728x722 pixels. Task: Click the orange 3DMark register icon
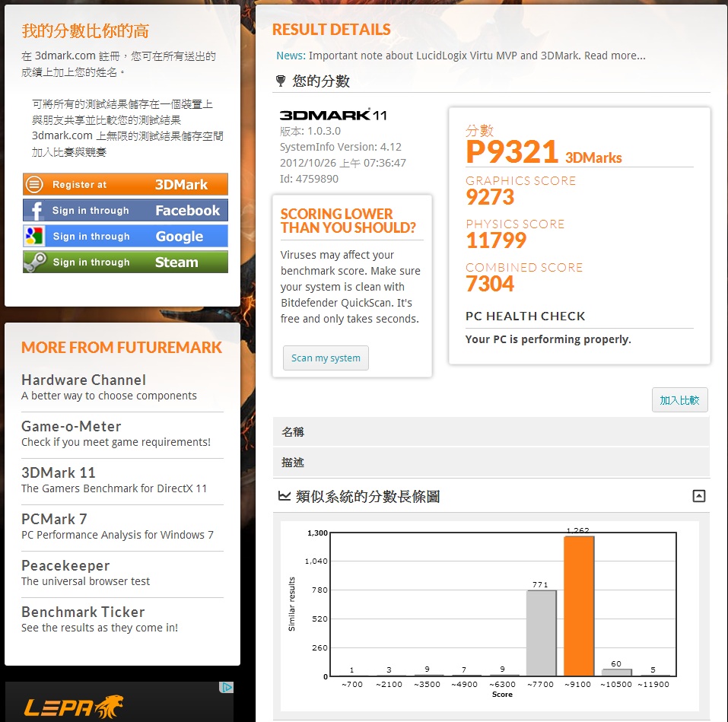click(x=34, y=184)
